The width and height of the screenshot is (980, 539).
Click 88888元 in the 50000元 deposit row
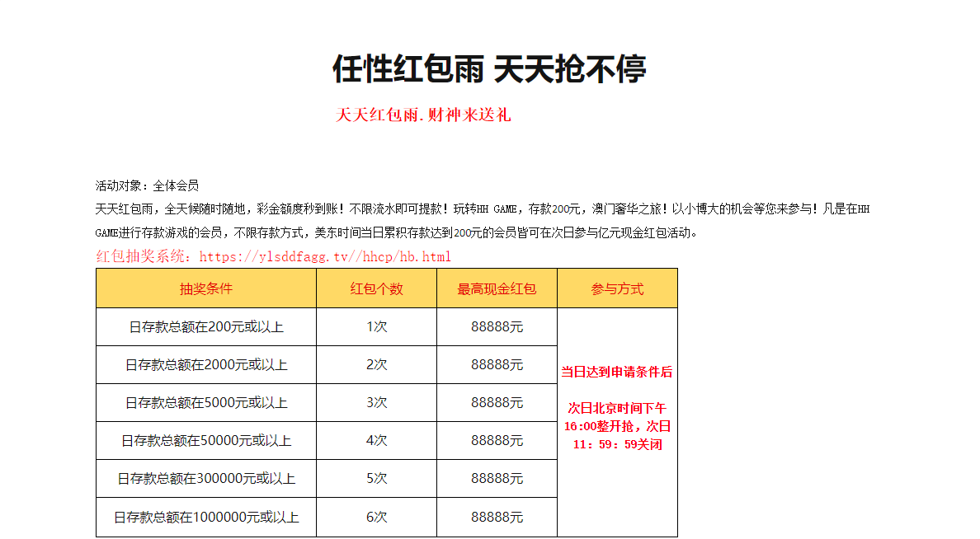point(497,441)
